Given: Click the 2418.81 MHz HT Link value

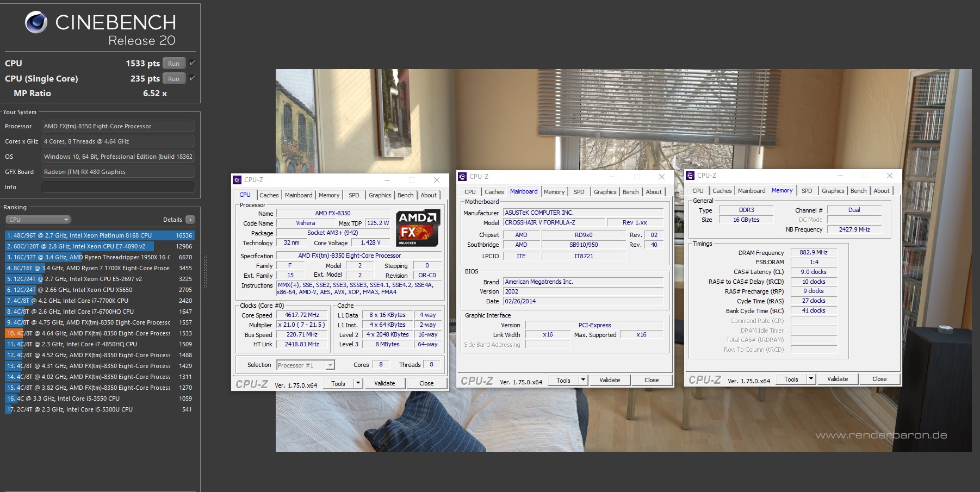Looking at the screenshot, I should click(x=302, y=344).
